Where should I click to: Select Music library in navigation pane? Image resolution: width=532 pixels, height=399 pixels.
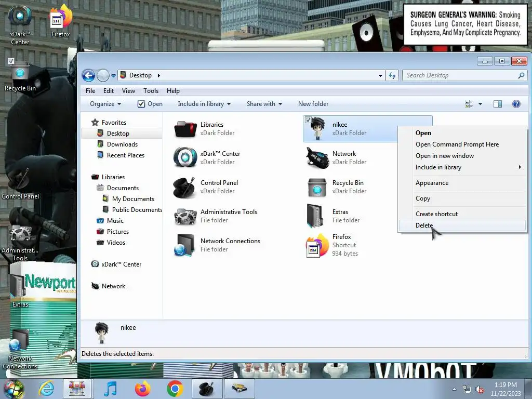coord(110,220)
